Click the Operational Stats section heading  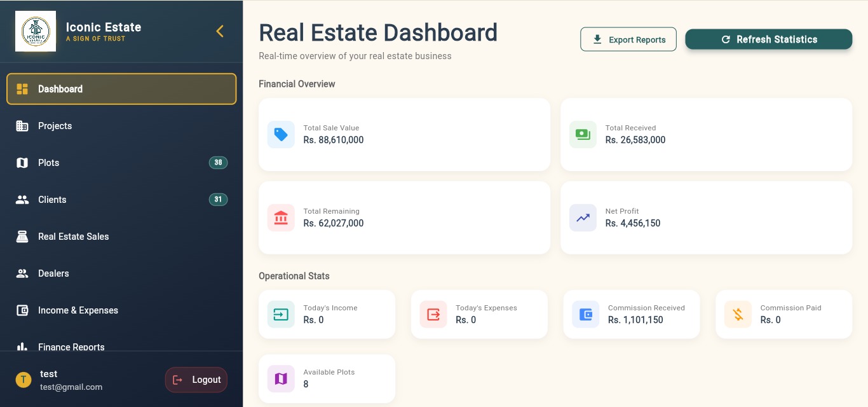294,276
